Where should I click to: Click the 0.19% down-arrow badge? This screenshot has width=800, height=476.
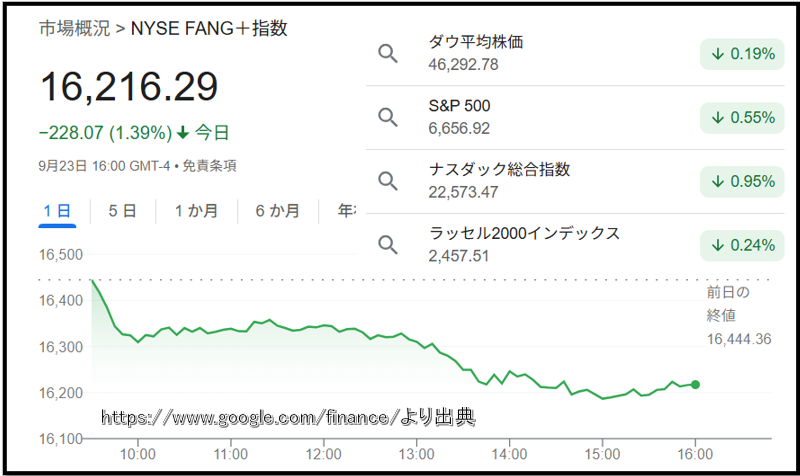coord(742,54)
